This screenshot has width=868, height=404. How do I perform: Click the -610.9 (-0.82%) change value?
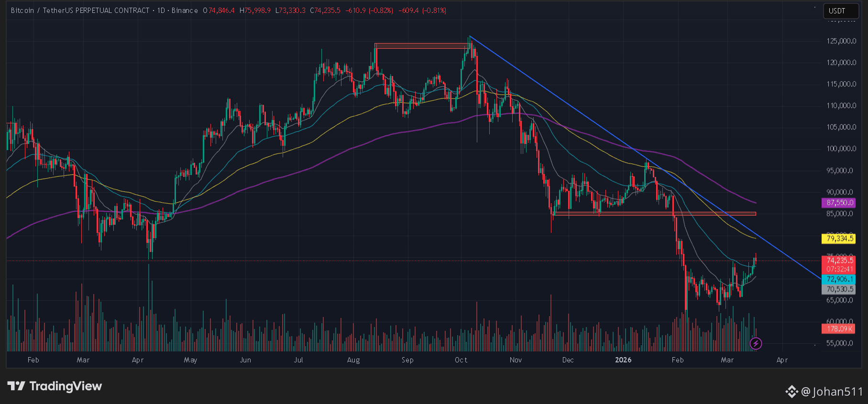(369, 11)
